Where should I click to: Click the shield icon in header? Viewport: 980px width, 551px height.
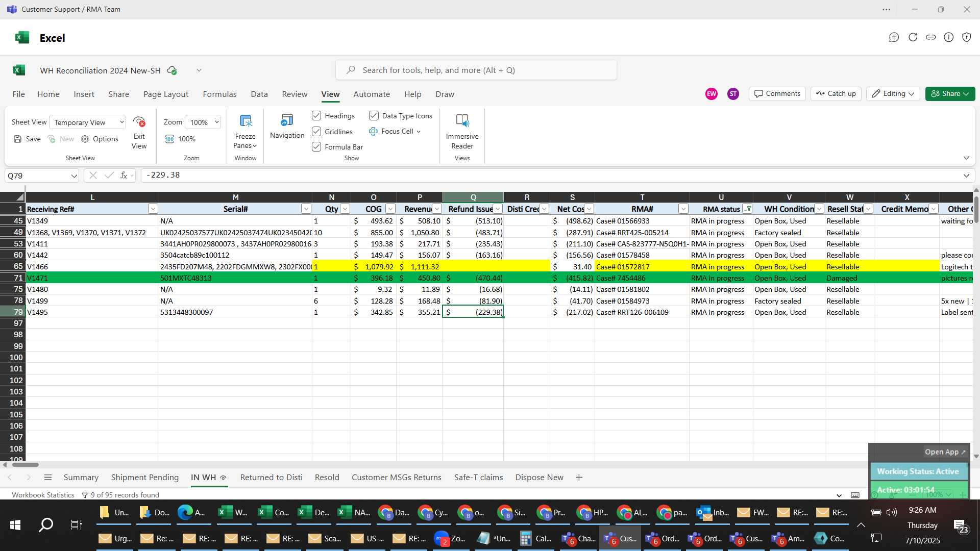pos(966,37)
